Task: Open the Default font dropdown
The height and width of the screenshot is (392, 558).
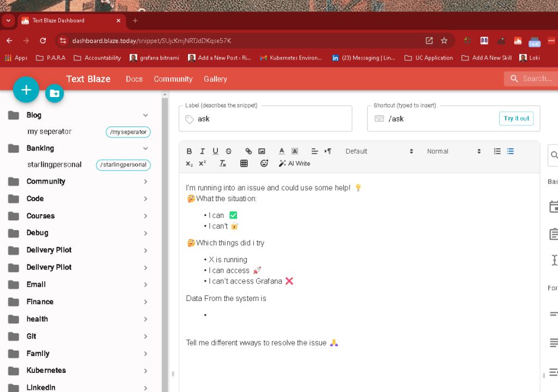Action: [379, 152]
